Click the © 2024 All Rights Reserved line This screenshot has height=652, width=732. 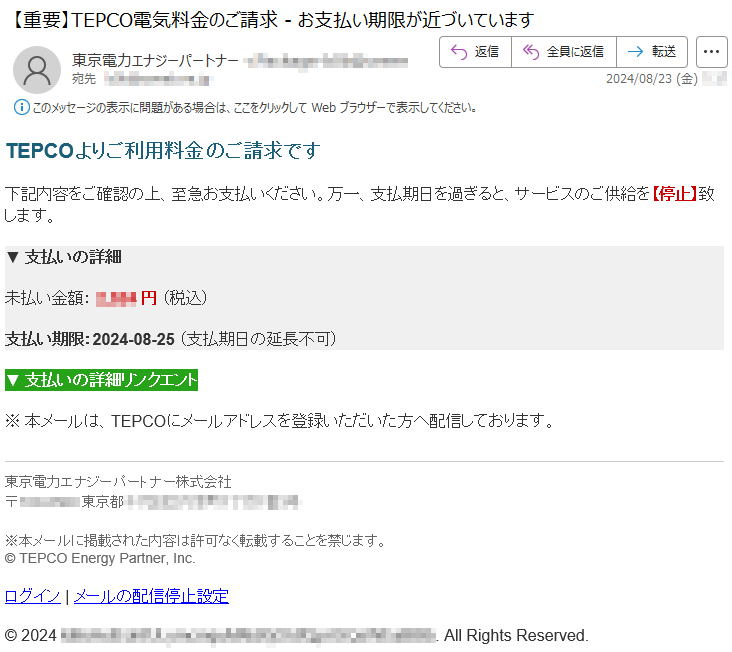[x=296, y=636]
